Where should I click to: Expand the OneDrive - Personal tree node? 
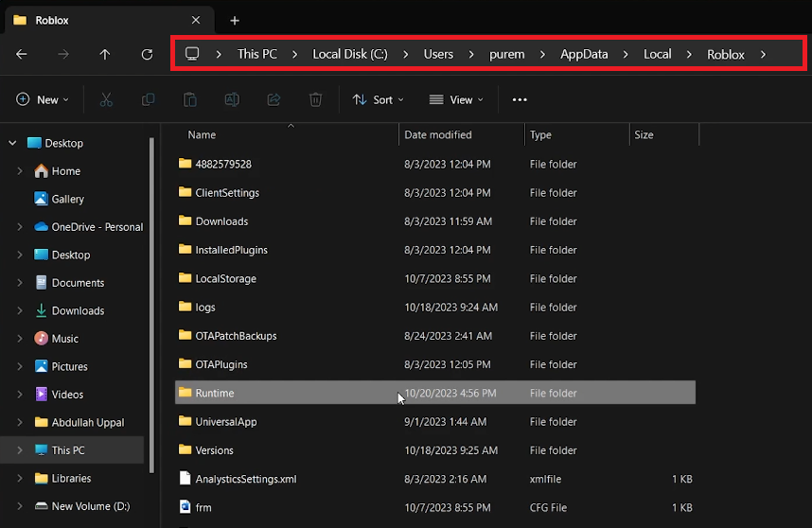coord(20,227)
